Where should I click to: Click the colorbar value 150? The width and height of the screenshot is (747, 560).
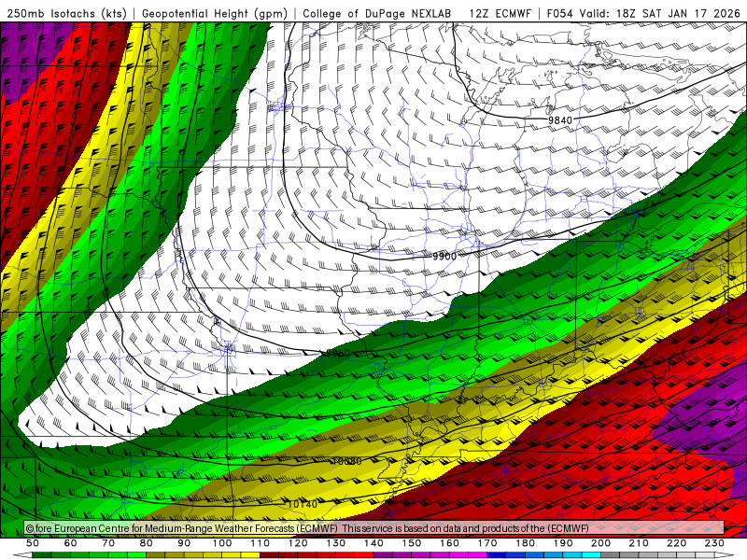(x=412, y=543)
